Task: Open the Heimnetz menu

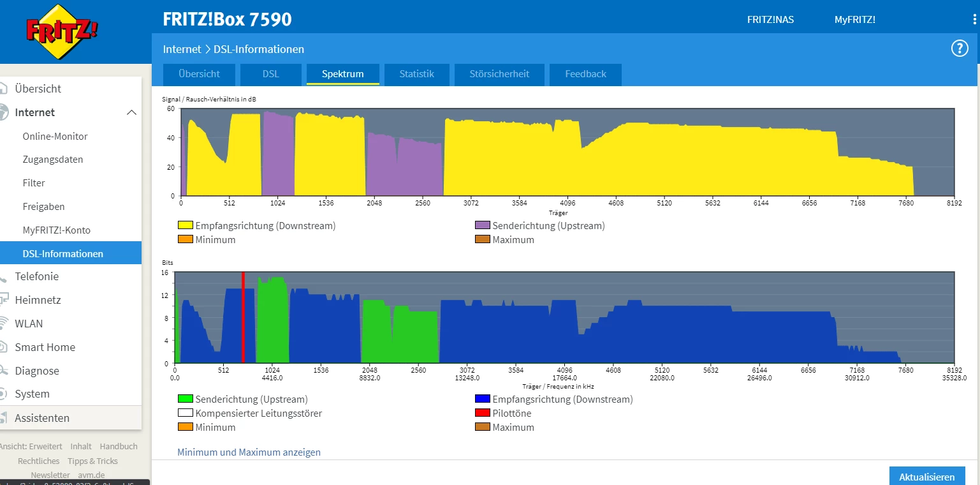Action: 38,300
